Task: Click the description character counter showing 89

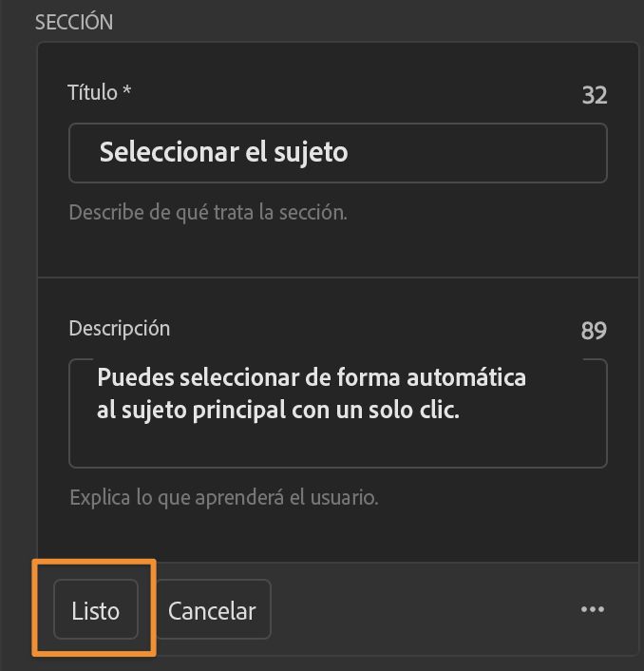Action: click(594, 331)
